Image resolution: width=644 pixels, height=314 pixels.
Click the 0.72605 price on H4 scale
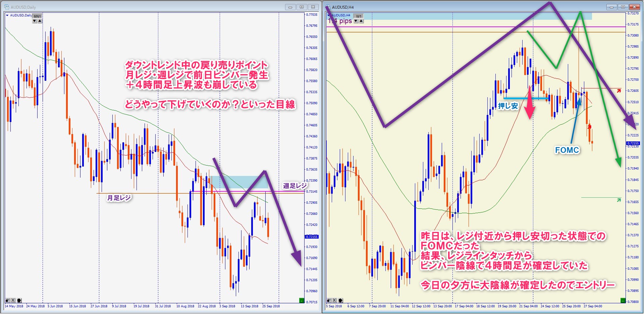633,90
